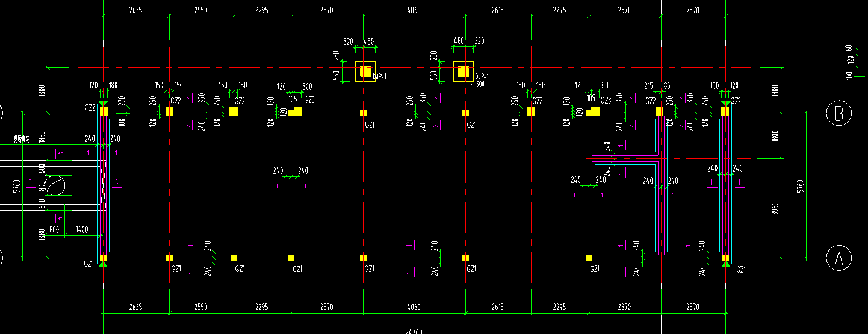
Task: Click the yellow footing block below 480 320
Action: coord(462,72)
